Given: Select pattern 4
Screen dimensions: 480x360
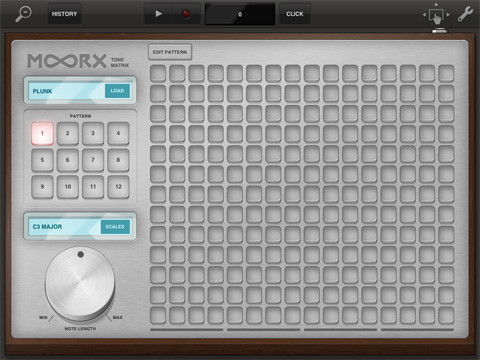Looking at the screenshot, I should (x=118, y=133).
